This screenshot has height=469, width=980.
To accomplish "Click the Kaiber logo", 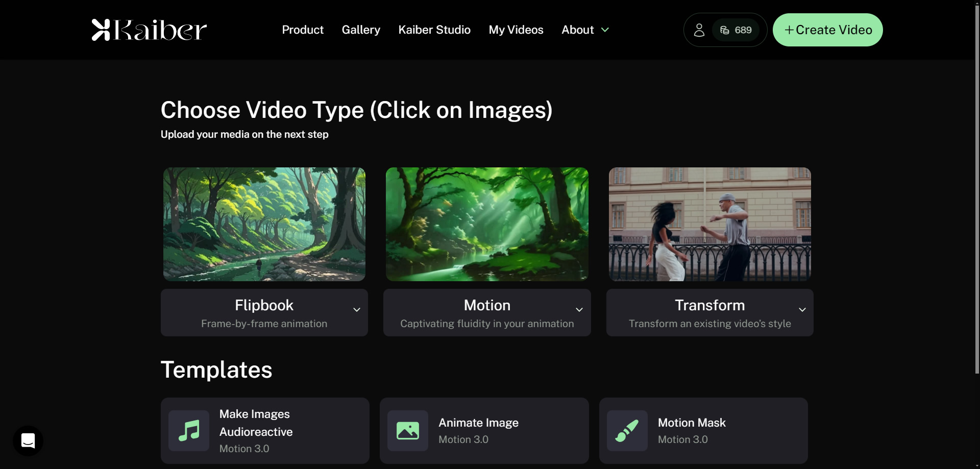I will point(149,30).
